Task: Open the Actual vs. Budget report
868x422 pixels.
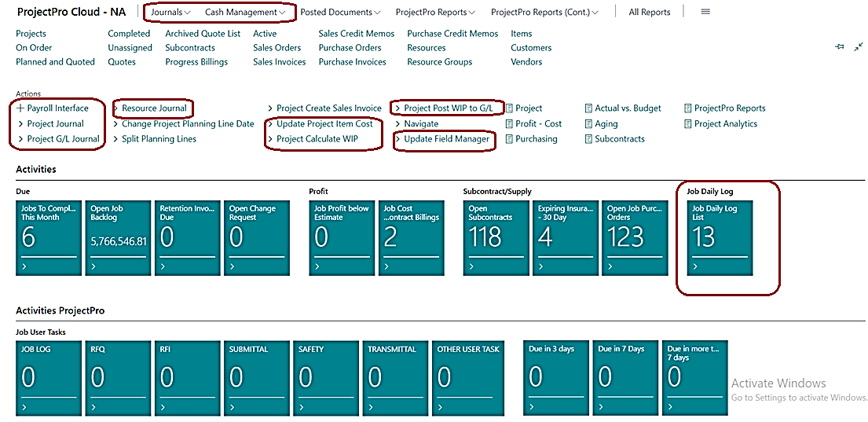Action: coord(624,108)
